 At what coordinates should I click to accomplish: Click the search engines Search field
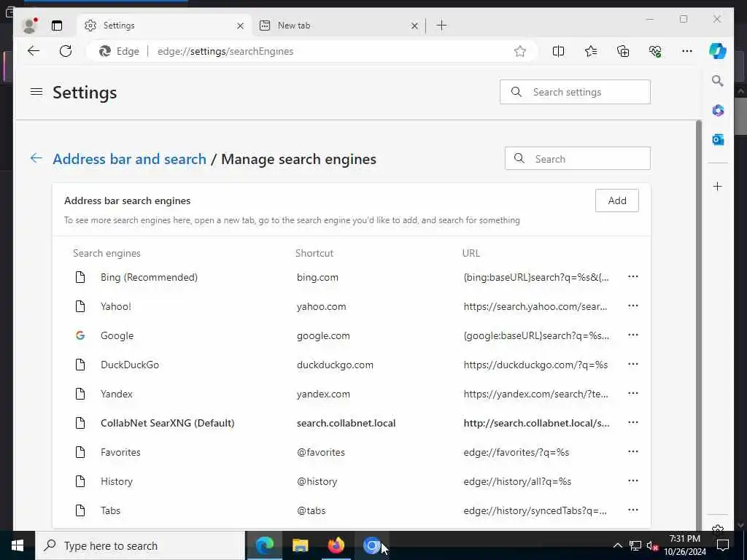pos(578,158)
